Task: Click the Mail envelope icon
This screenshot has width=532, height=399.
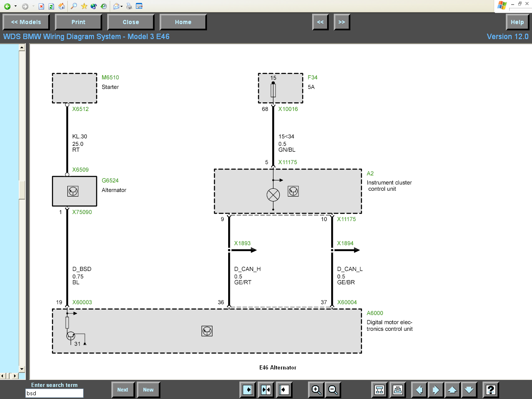Action: pos(116,6)
